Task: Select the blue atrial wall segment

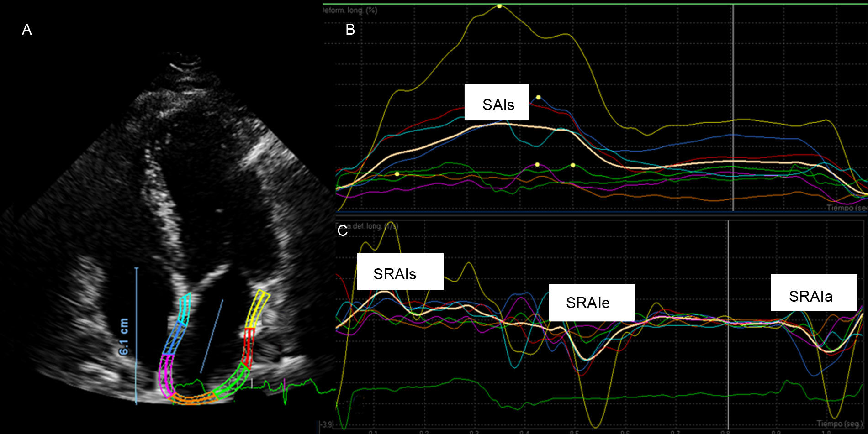Action: [x=175, y=339]
